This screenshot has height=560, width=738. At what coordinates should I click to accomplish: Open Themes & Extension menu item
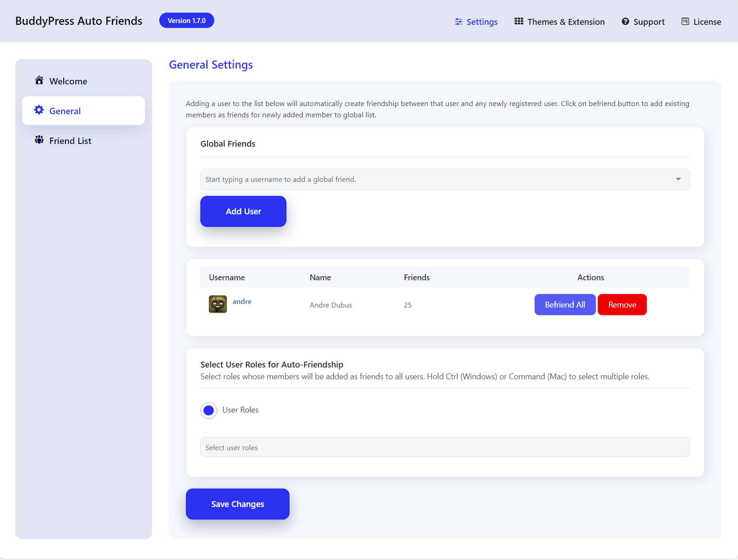coord(566,22)
